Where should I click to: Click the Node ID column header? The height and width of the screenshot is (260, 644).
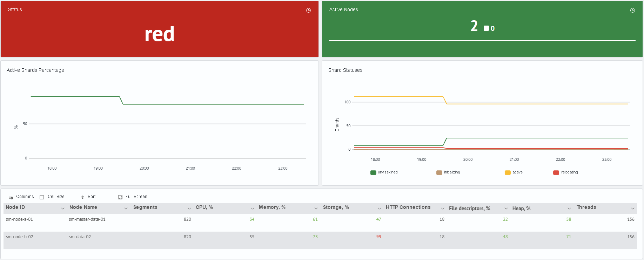(15, 207)
